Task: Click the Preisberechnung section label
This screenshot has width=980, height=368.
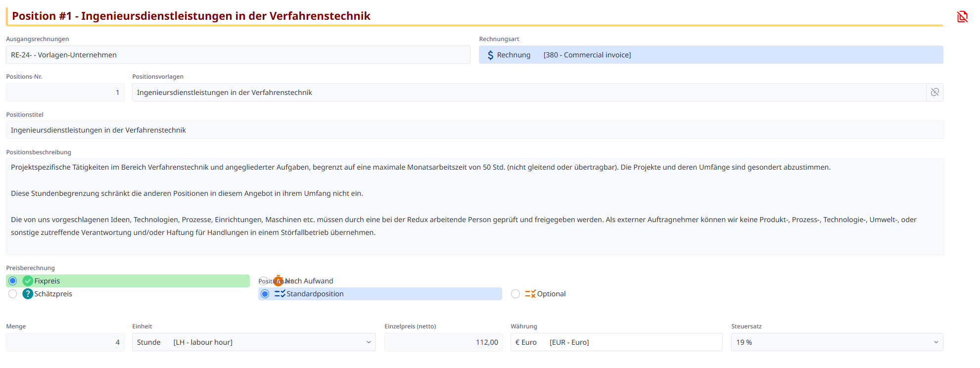Action: click(31, 268)
